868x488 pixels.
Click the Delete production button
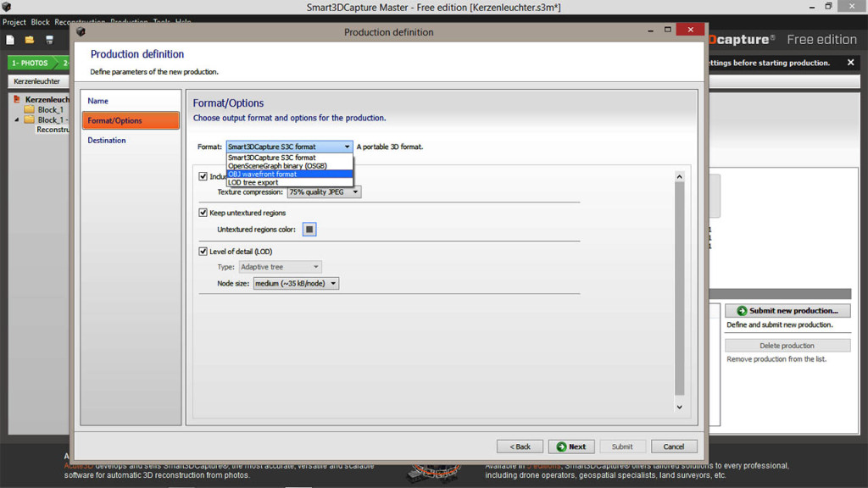point(787,346)
